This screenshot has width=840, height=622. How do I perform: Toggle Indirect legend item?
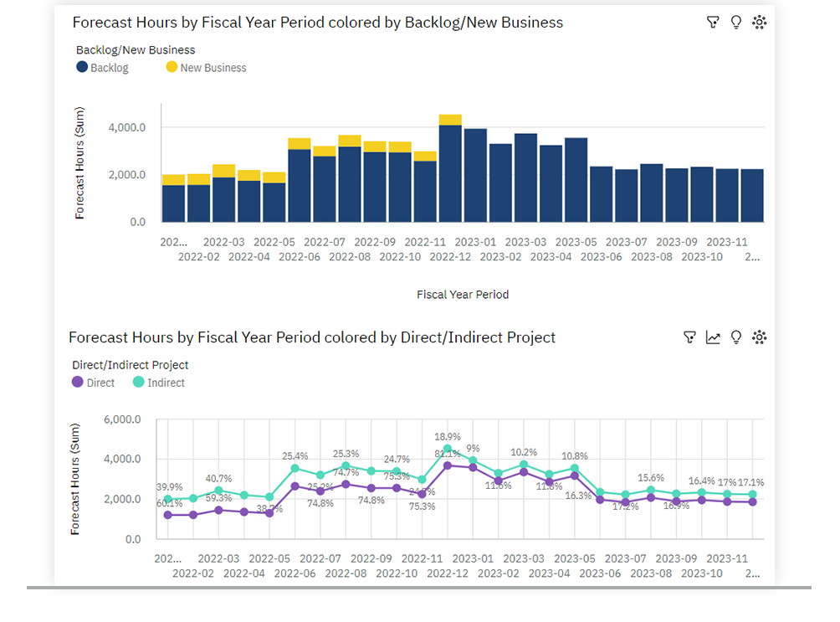coord(159,383)
